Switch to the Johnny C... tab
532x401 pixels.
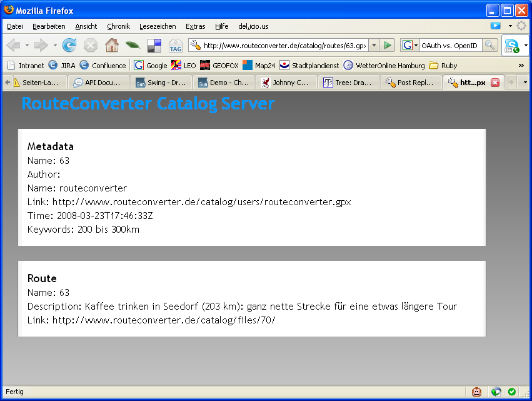pyautogui.click(x=286, y=82)
